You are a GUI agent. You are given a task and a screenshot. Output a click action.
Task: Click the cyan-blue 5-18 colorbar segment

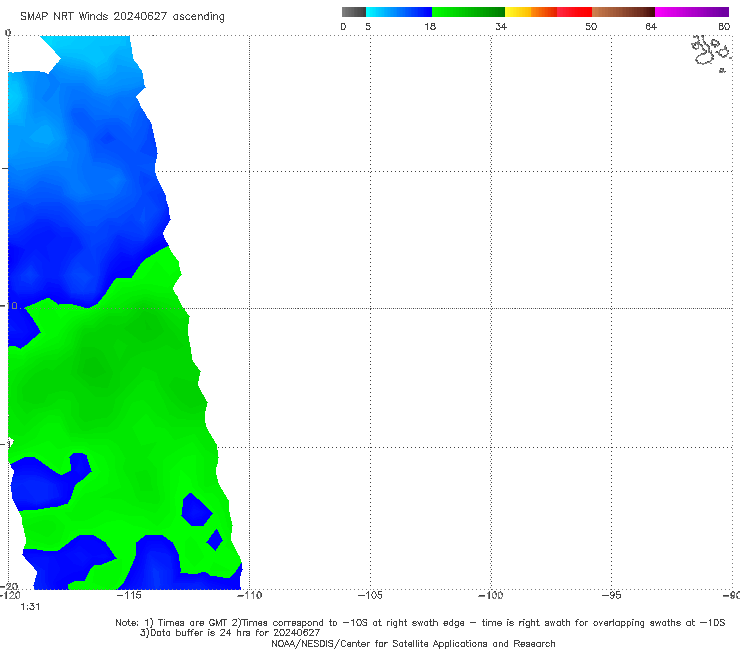click(x=399, y=12)
